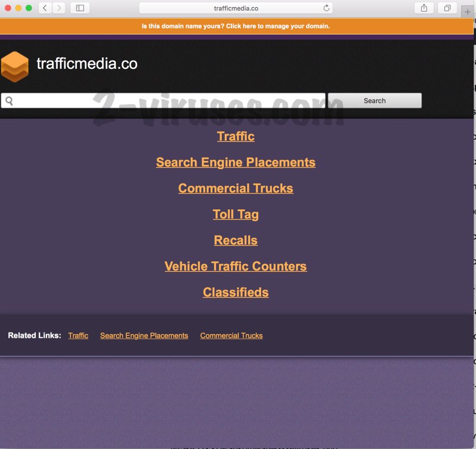Follow the Commercial Trucks main link
This screenshot has width=476, height=449.
click(x=236, y=189)
